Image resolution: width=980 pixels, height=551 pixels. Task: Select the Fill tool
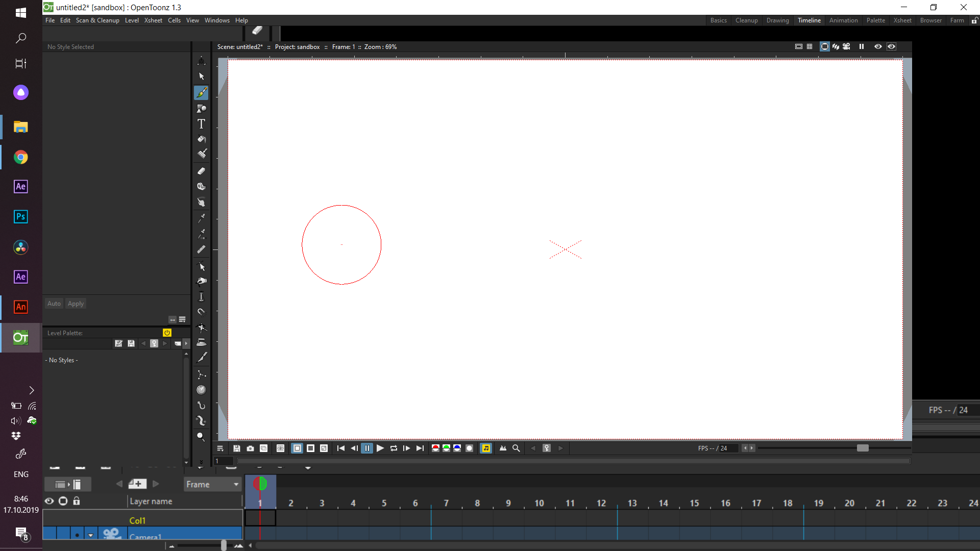(x=201, y=139)
